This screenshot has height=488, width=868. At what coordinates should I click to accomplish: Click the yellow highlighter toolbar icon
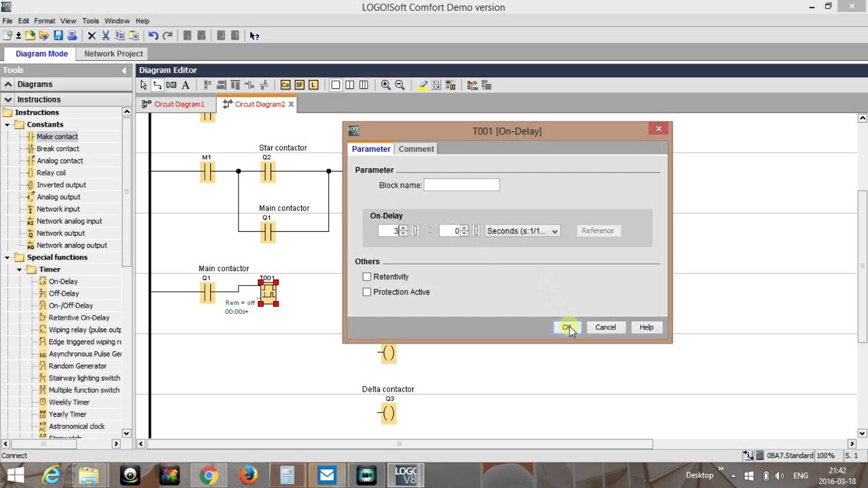422,85
